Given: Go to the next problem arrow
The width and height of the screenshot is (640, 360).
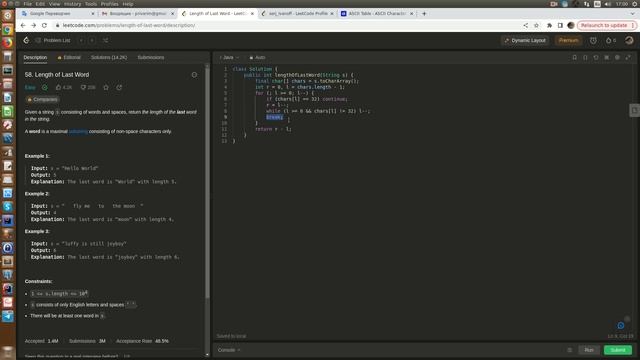Looking at the screenshot, I should [92, 40].
